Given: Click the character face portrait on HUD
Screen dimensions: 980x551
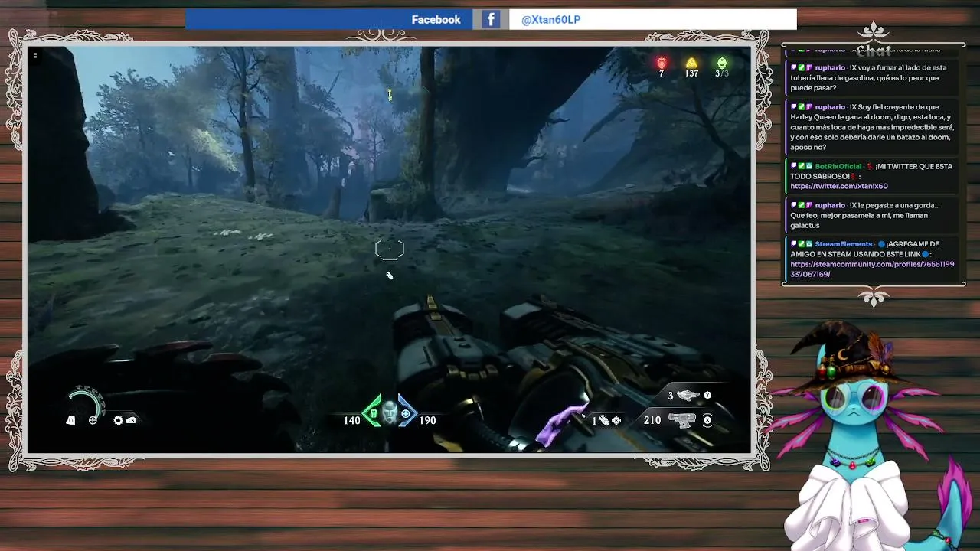Looking at the screenshot, I should coord(390,412).
